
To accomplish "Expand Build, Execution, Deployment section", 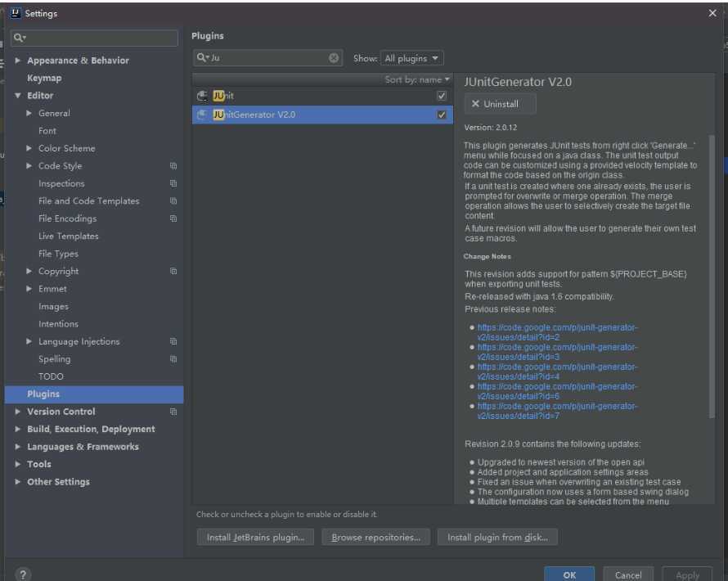I will [18, 429].
